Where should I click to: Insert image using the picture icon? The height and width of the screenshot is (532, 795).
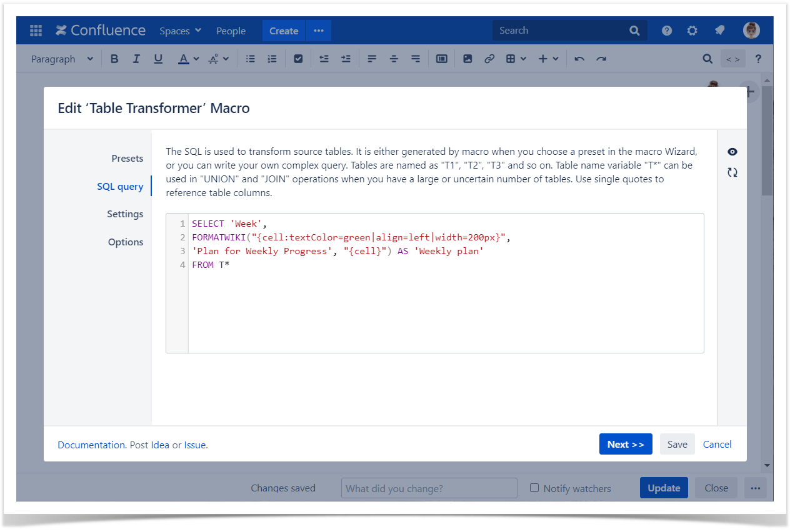pyautogui.click(x=467, y=59)
